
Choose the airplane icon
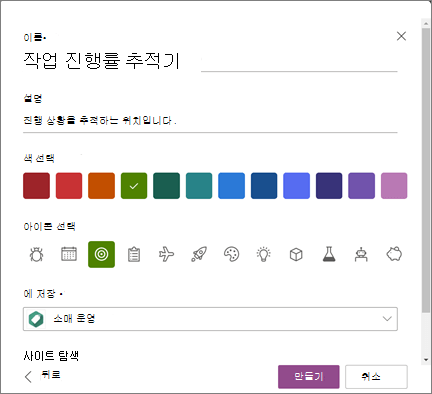click(166, 254)
